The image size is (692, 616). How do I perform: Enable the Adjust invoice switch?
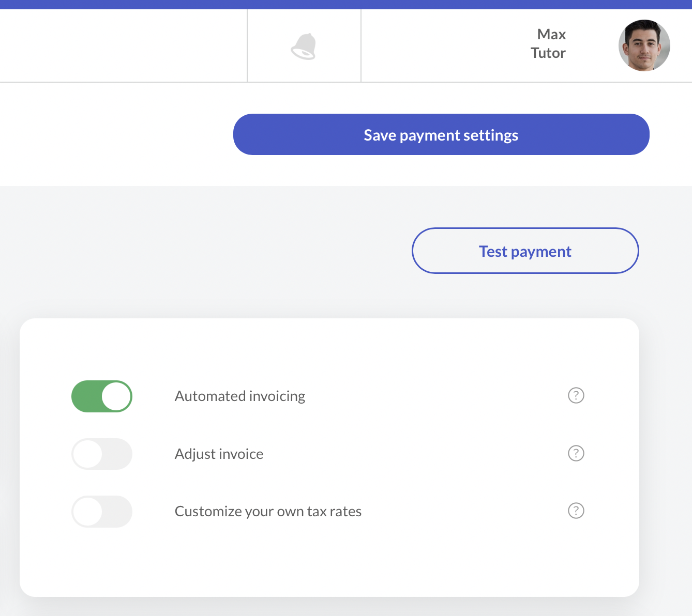point(102,454)
